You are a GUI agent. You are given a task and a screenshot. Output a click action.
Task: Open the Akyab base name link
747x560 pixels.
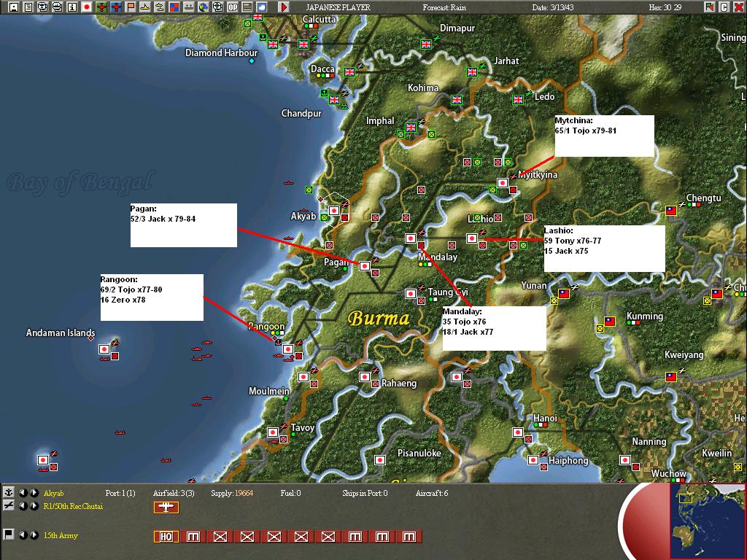pyautogui.click(x=53, y=493)
